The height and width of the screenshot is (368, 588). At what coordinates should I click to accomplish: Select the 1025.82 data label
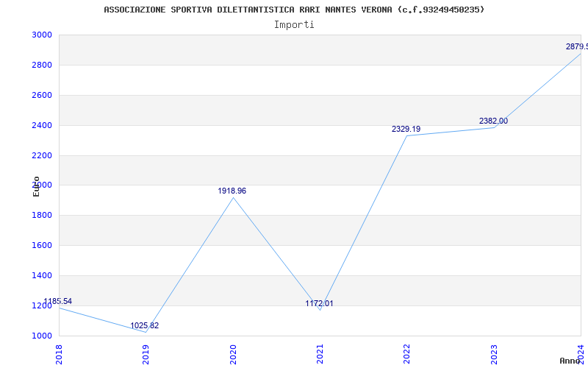[x=144, y=325]
